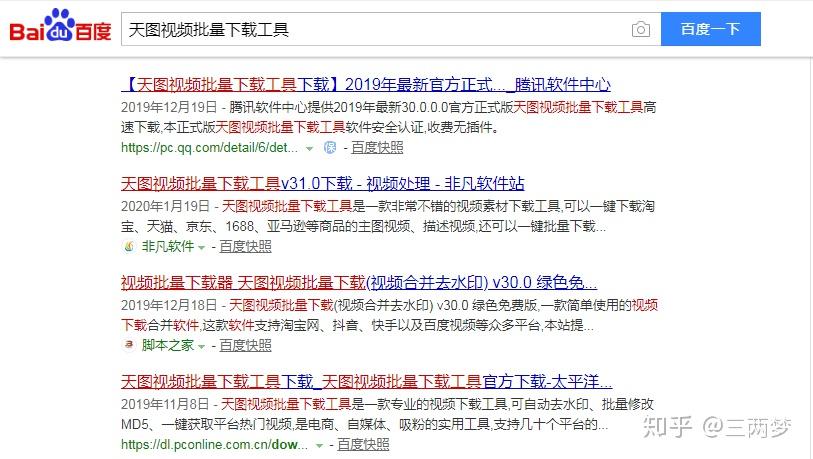The image size is (813, 459).
Task: Open 百度快照 for pconline result
Action: (x=363, y=444)
